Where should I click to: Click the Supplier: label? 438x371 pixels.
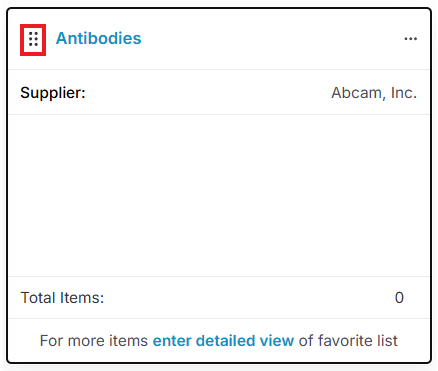(x=53, y=93)
